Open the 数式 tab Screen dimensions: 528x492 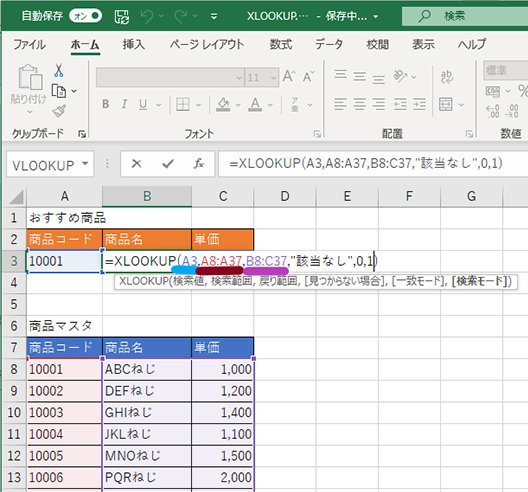coord(280,44)
